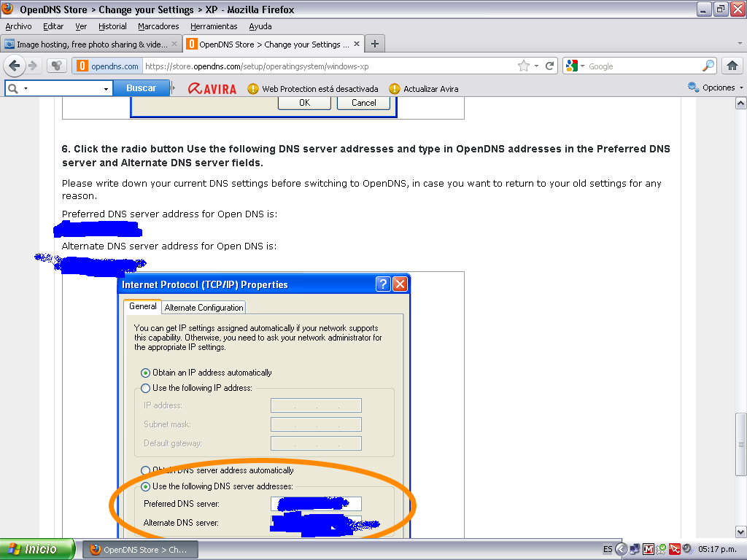The width and height of the screenshot is (747, 560).
Task: Click the Google search input field
Action: coord(644,66)
